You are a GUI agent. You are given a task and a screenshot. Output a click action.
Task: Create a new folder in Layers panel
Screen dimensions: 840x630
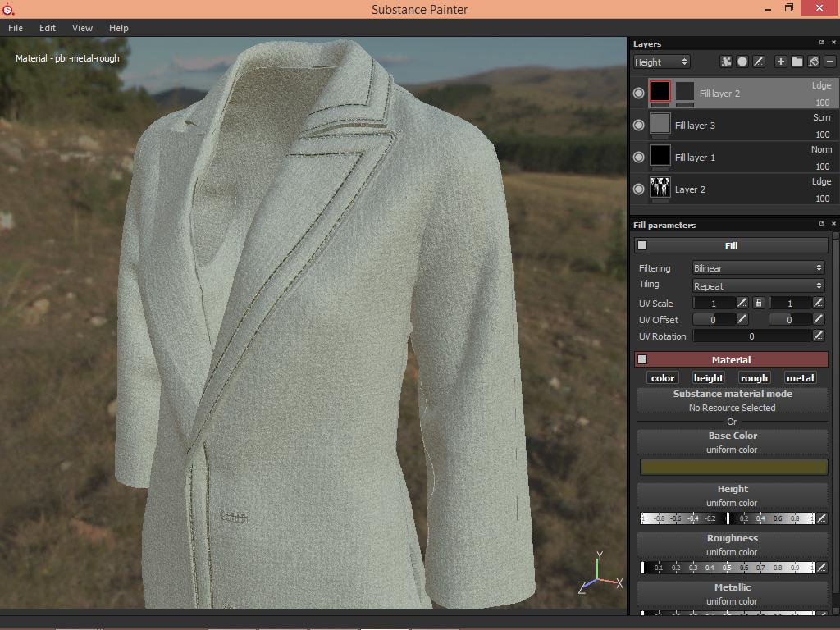point(797,62)
